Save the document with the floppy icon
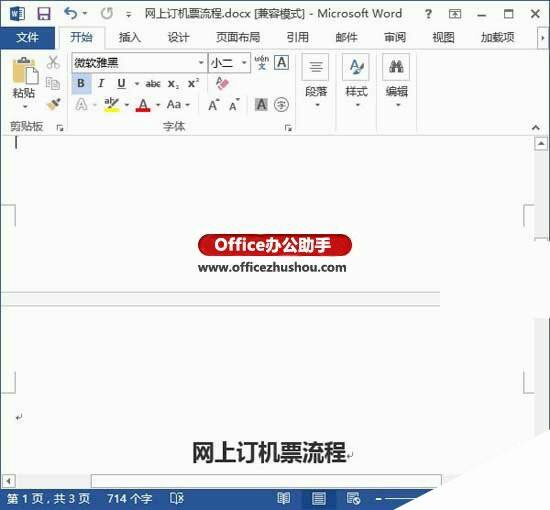The height and width of the screenshot is (510, 550). tap(44, 14)
